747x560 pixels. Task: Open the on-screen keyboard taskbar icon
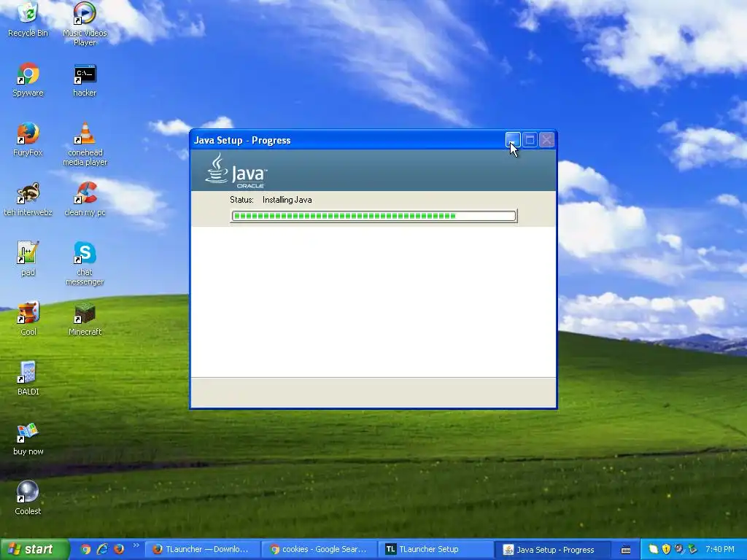click(x=626, y=550)
